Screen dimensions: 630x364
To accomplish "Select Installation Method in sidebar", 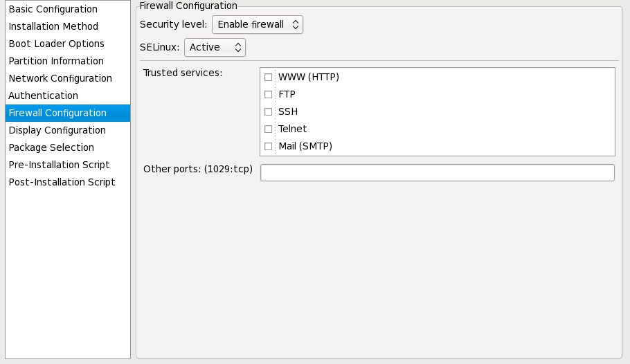I will pyautogui.click(x=53, y=26).
